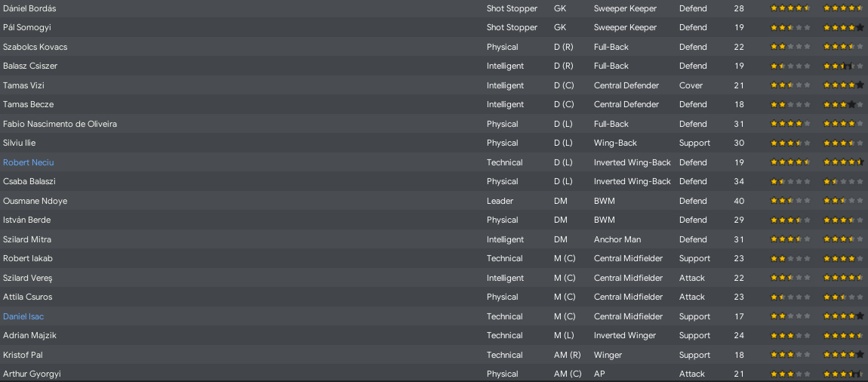Screen dimensions: 868x382
Task: Select Adrian Majzik player row
Action: click(x=434, y=335)
